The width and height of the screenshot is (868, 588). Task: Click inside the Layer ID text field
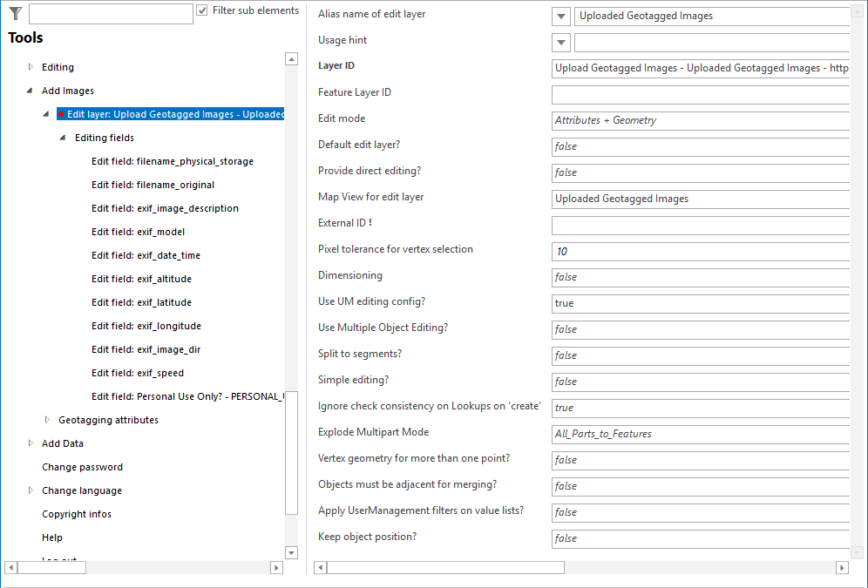[697, 67]
